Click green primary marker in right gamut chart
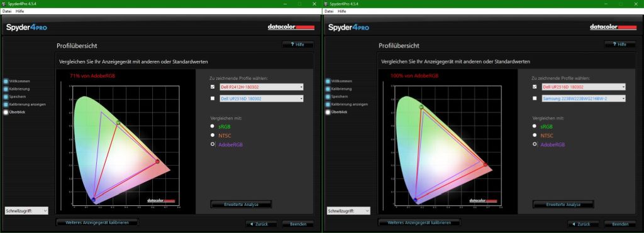 tap(421, 107)
